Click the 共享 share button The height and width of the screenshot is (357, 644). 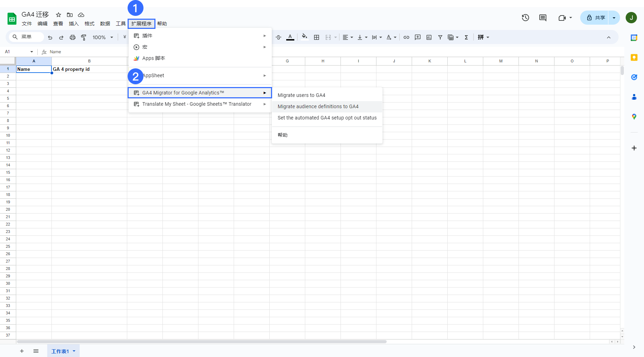pos(595,18)
